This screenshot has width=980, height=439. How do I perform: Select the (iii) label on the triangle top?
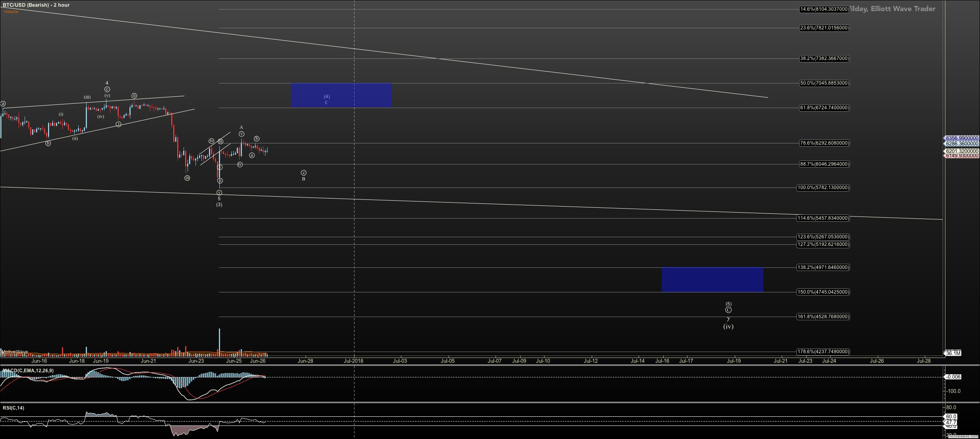[x=87, y=97]
